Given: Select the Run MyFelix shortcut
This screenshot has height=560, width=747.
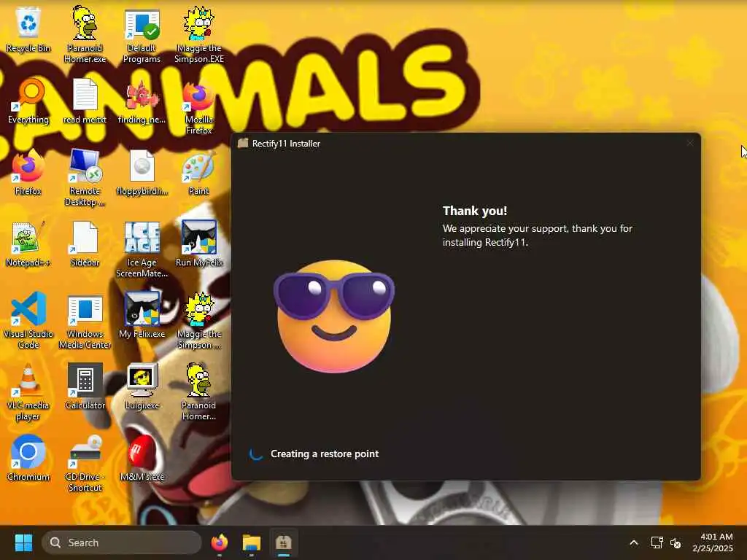Looking at the screenshot, I should pyautogui.click(x=199, y=244).
